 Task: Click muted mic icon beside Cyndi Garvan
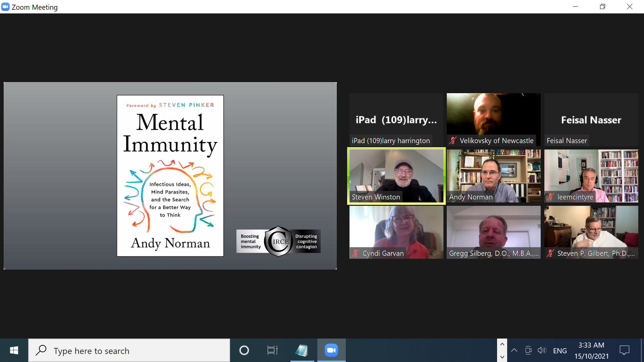pos(356,253)
